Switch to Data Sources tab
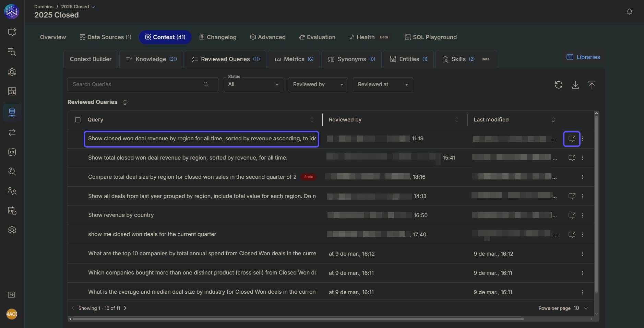This screenshot has width=644, height=328. click(x=105, y=37)
